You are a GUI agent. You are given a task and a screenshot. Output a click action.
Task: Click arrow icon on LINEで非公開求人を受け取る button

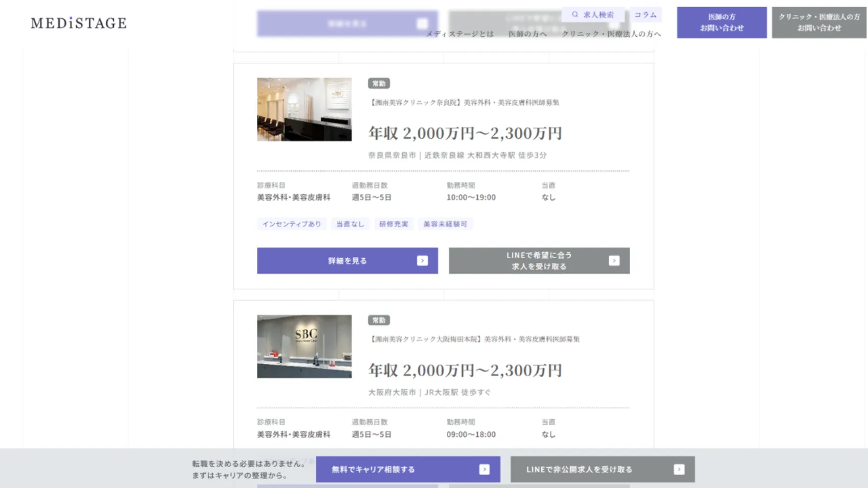pyautogui.click(x=679, y=469)
